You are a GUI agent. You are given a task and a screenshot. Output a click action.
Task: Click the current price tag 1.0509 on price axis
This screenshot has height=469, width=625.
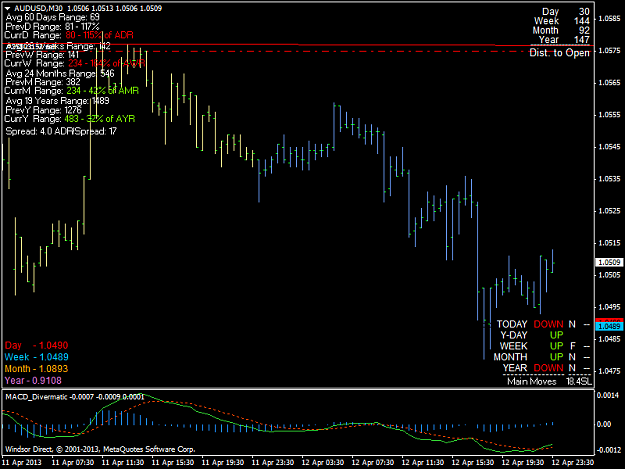[609, 262]
